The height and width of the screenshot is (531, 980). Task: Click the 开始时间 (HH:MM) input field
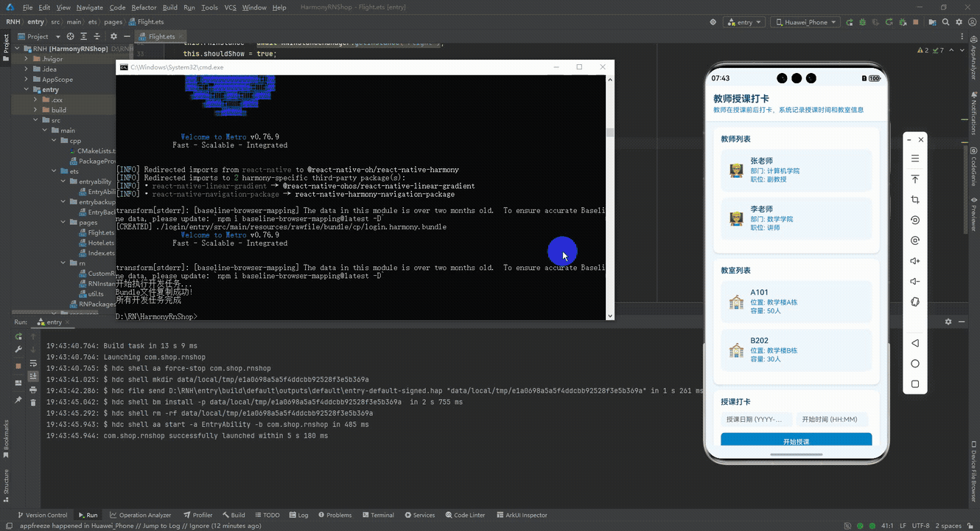(x=833, y=420)
